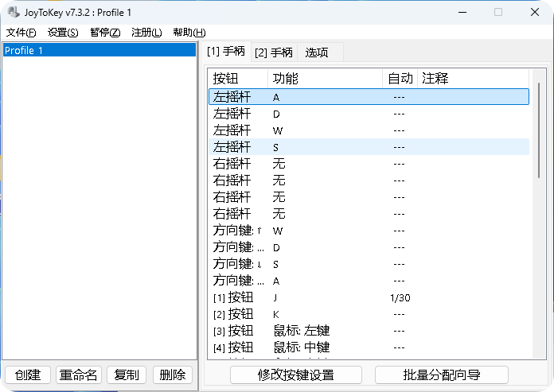554x392 pixels.
Task: Select the [2] 按钮 row mapped to K
Action: click(369, 313)
